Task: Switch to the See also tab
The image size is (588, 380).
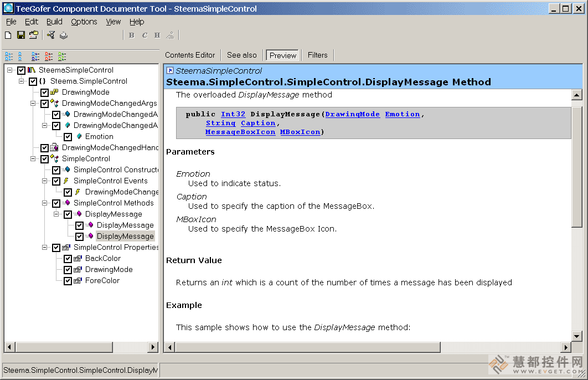Action: tap(242, 55)
